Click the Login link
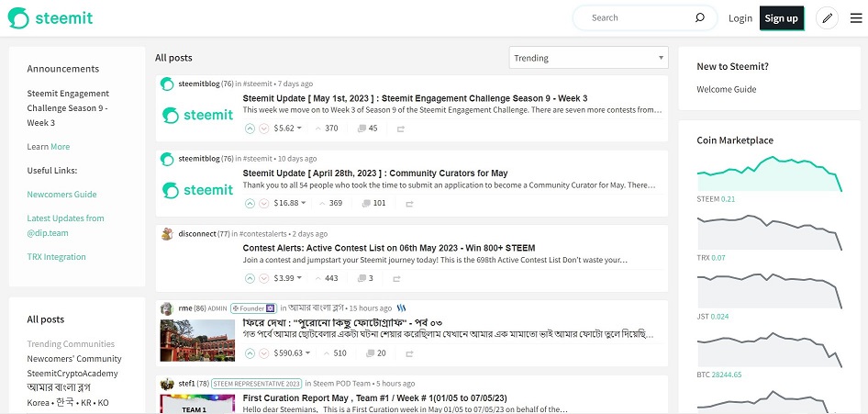Viewport: 868px width, 414px height. point(740,18)
